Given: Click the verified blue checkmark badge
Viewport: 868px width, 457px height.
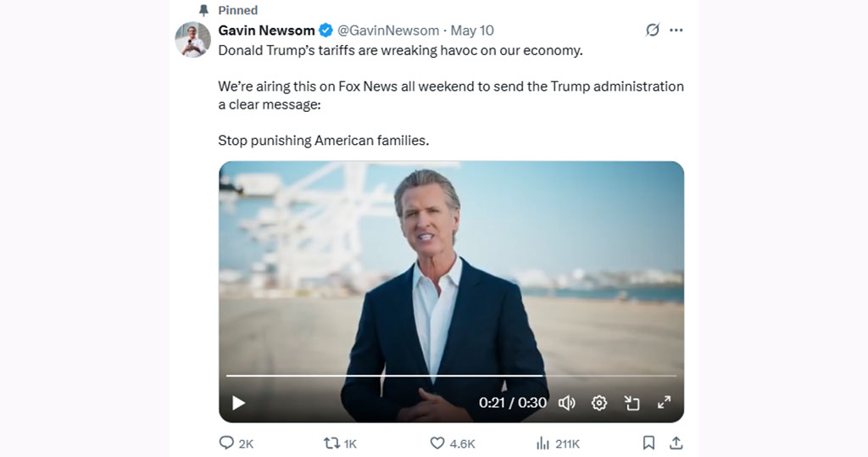Looking at the screenshot, I should tap(325, 31).
